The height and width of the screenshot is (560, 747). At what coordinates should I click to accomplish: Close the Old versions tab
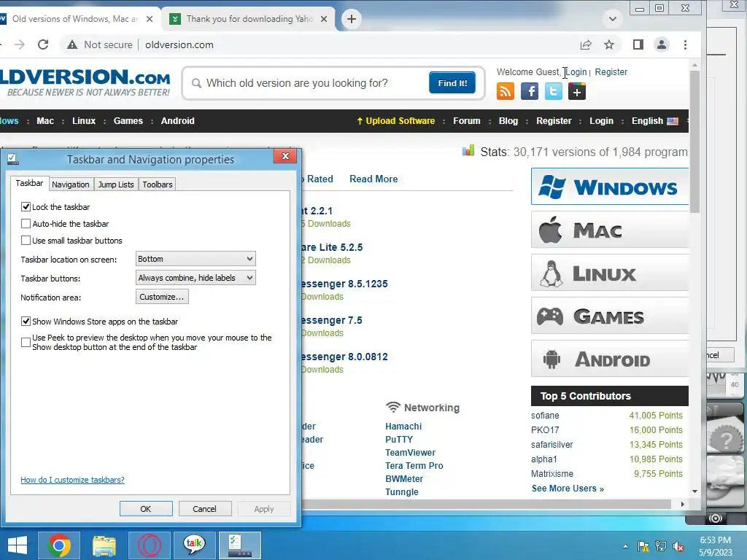click(x=150, y=19)
